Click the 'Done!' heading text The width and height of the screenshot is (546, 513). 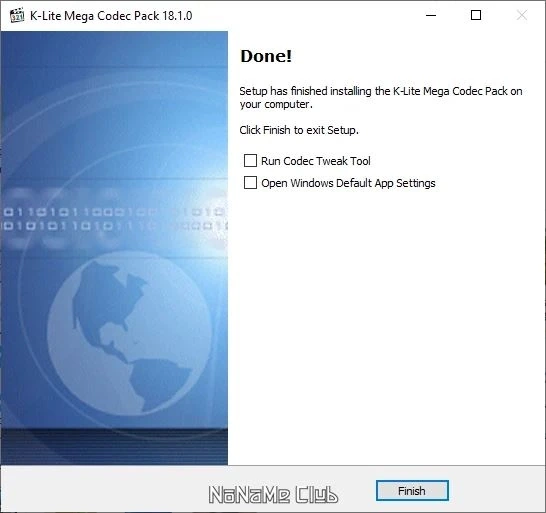coord(266,56)
